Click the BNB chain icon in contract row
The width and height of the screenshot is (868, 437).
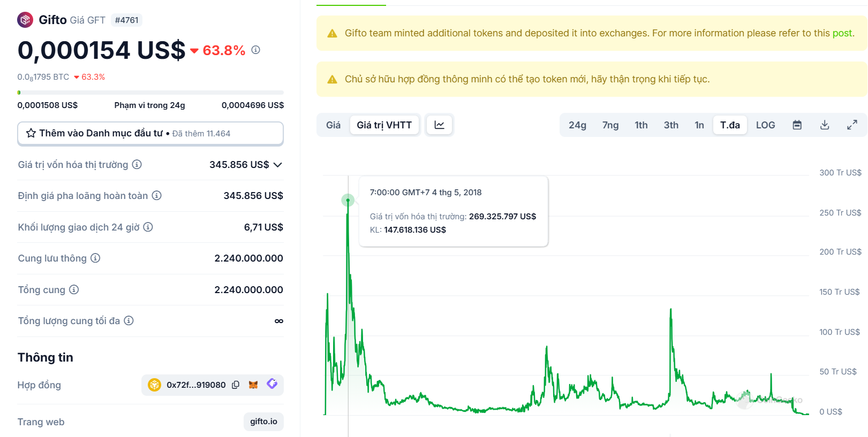click(154, 385)
